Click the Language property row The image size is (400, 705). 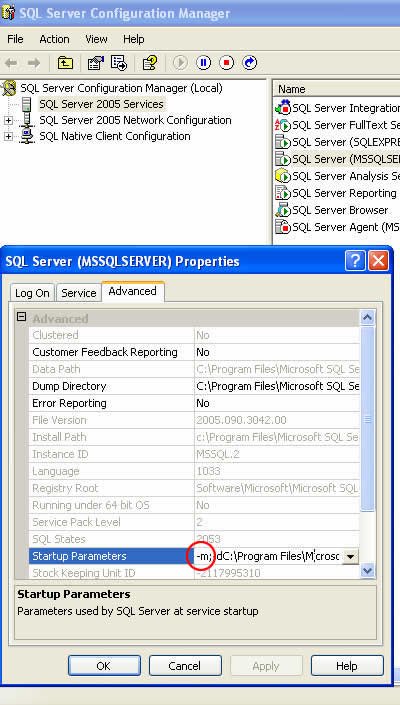(194, 471)
